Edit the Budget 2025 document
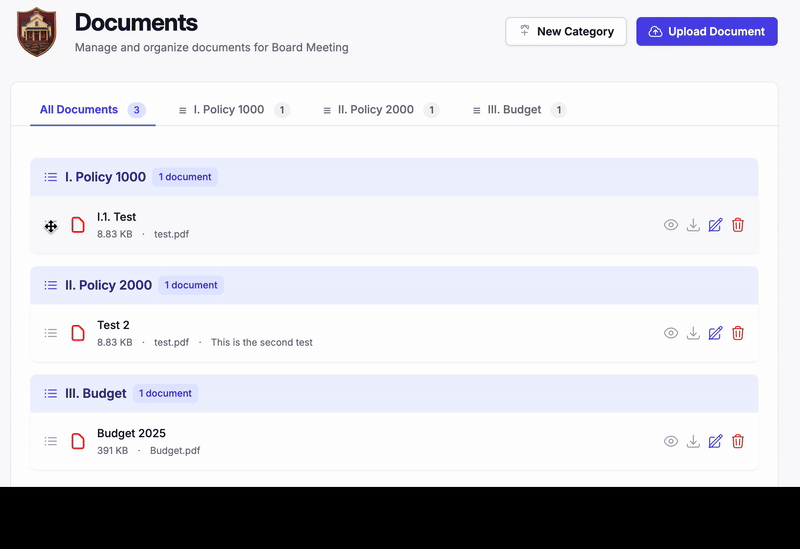This screenshot has height=549, width=800. click(x=715, y=441)
